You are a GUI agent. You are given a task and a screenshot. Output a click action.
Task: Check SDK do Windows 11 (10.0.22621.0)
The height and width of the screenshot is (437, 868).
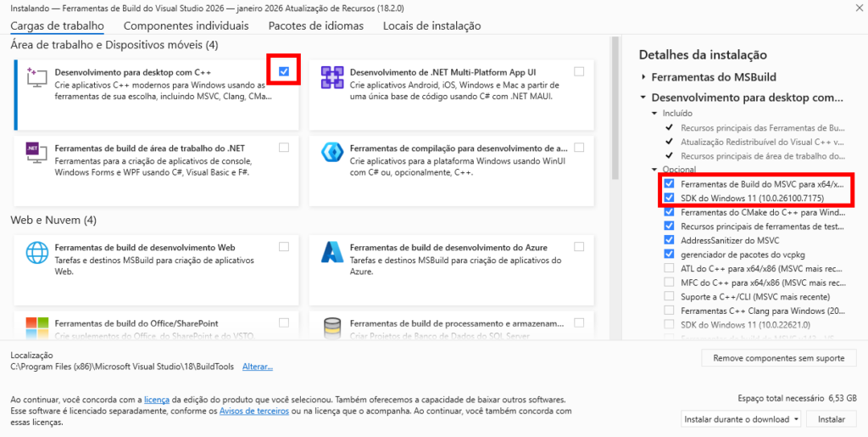click(x=670, y=324)
